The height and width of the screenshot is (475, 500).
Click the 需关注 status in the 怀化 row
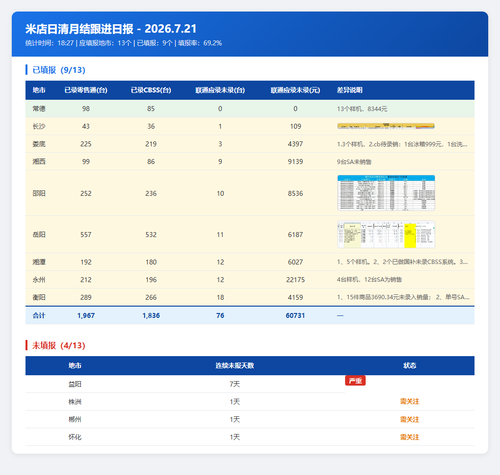pyautogui.click(x=409, y=437)
